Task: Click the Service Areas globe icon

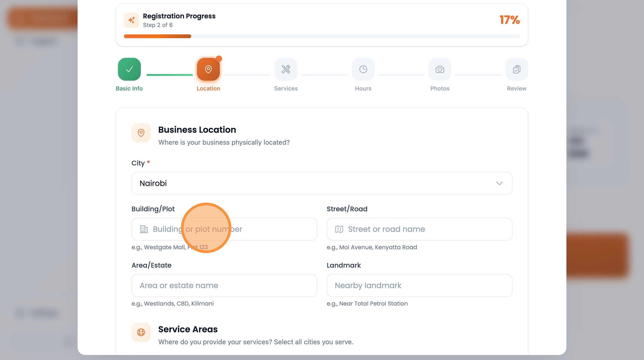Action: click(141, 332)
